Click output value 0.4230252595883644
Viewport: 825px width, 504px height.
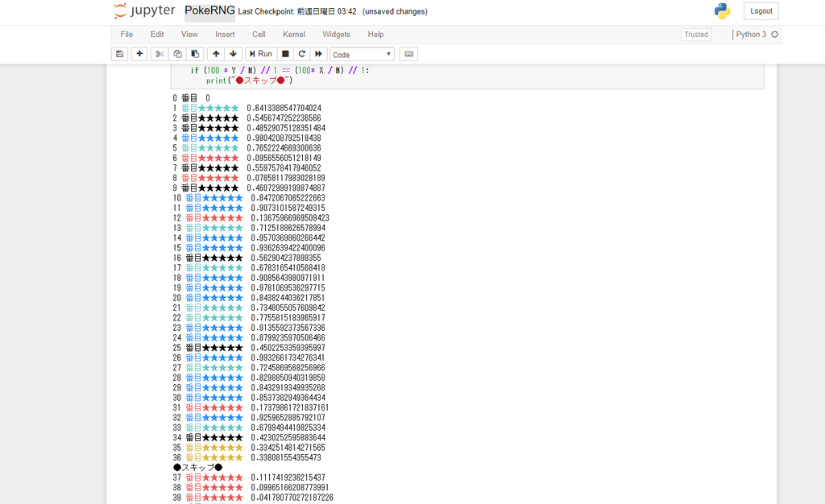[x=288, y=438]
